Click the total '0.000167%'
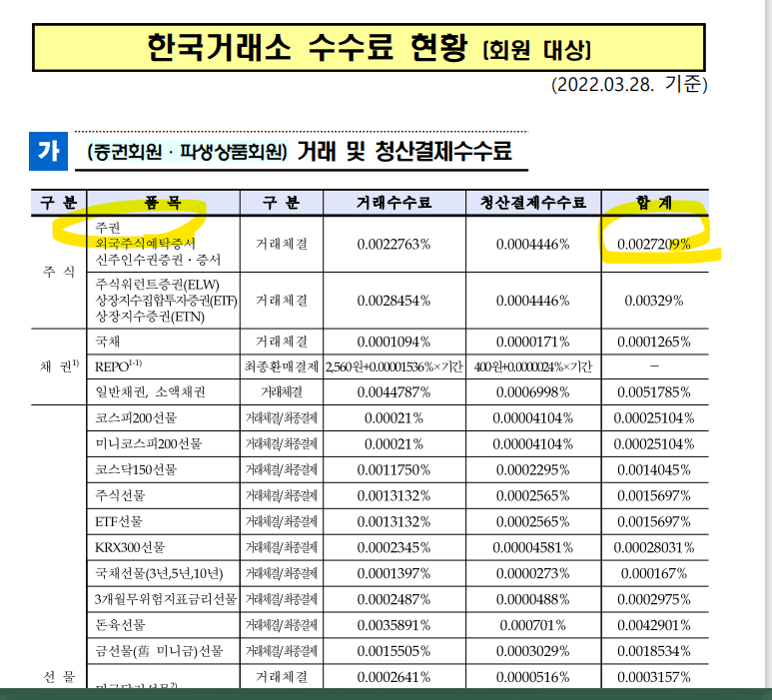Viewport: 772px width, 700px height. (x=654, y=574)
